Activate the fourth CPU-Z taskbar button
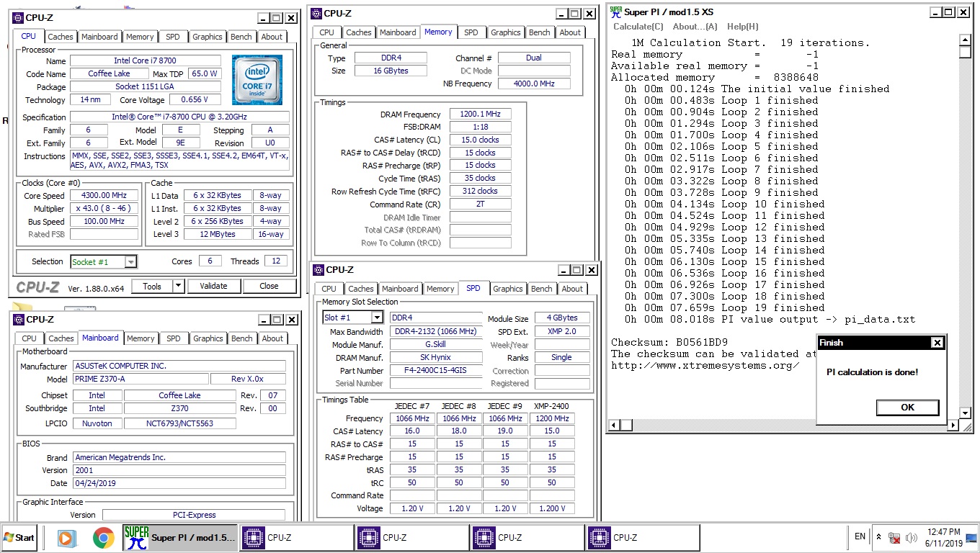The height and width of the screenshot is (553, 980). click(x=642, y=538)
